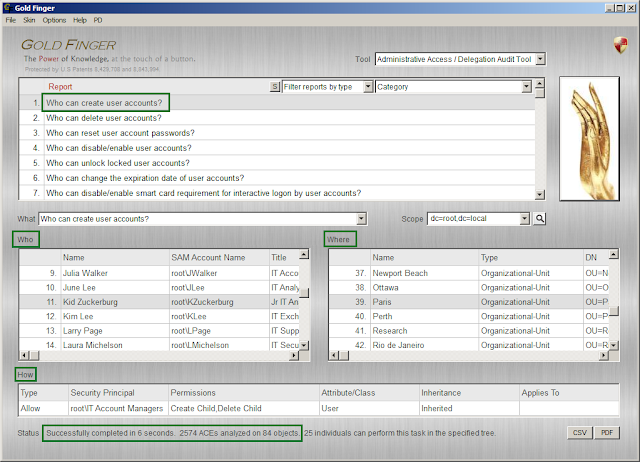
Task: Sort Who table by SAM Account Name header
Action: [x=219, y=258]
